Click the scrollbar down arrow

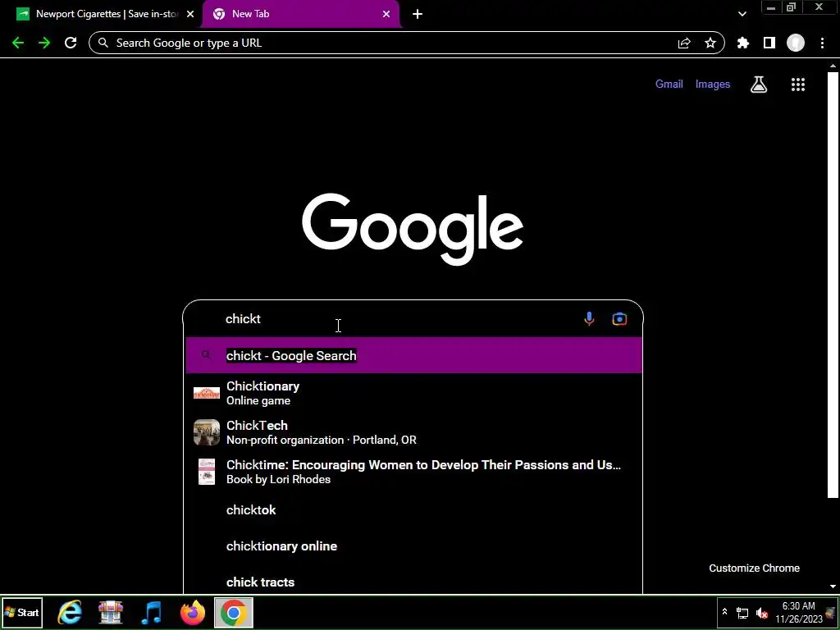[833, 587]
